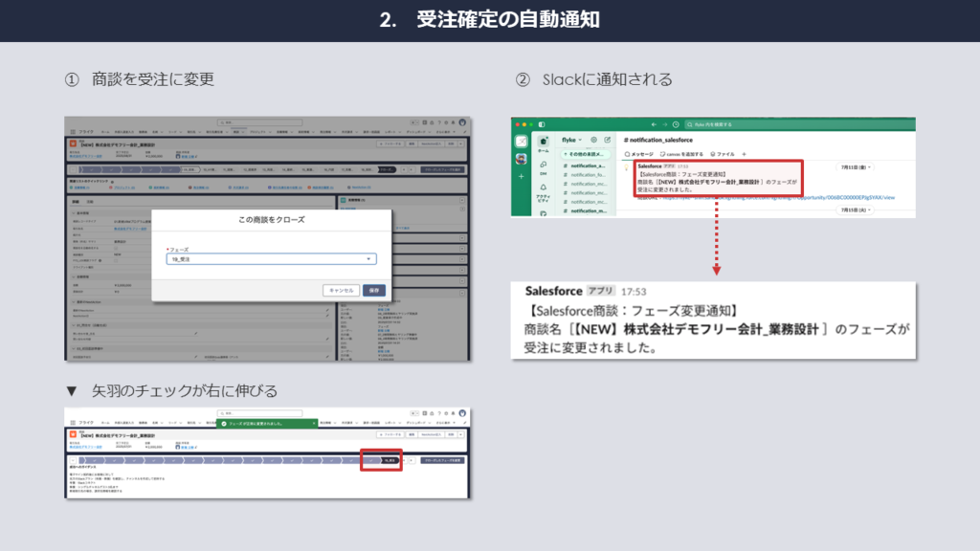Click user avatar in top Salesforce screenshot
The width and height of the screenshot is (980, 551).
point(462,122)
